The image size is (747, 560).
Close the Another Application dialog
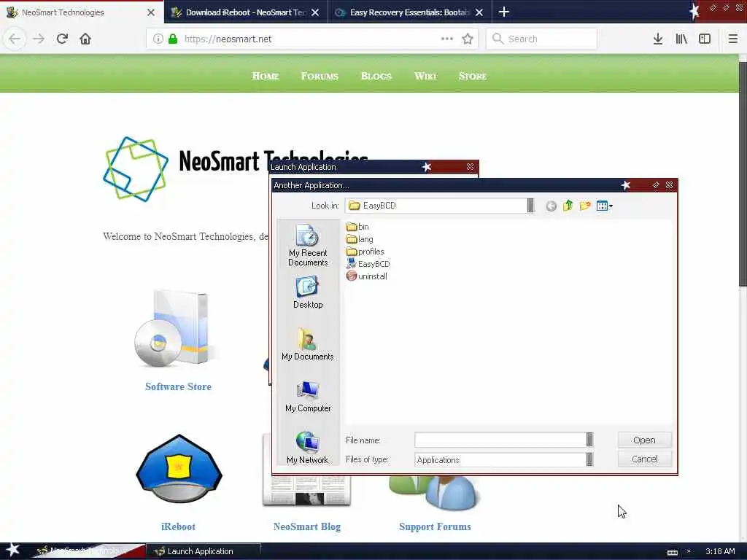[x=669, y=184]
